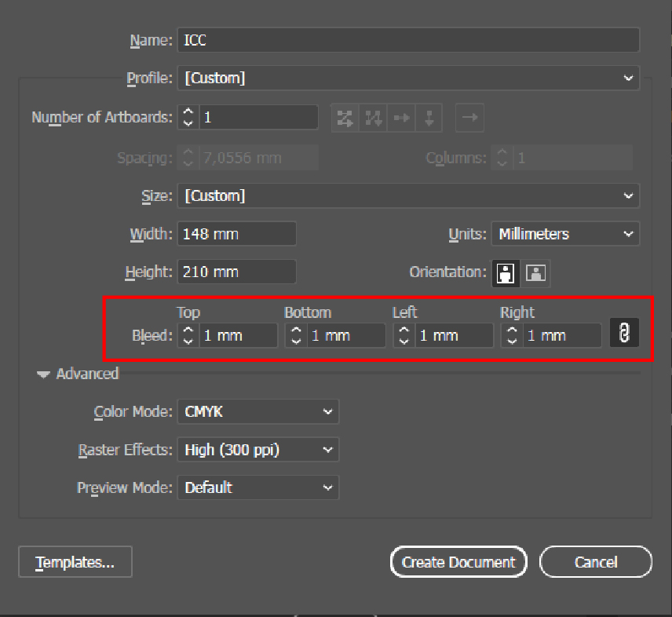Click the Width field showing 148 mm
The height and width of the screenshot is (617, 672).
pos(237,234)
